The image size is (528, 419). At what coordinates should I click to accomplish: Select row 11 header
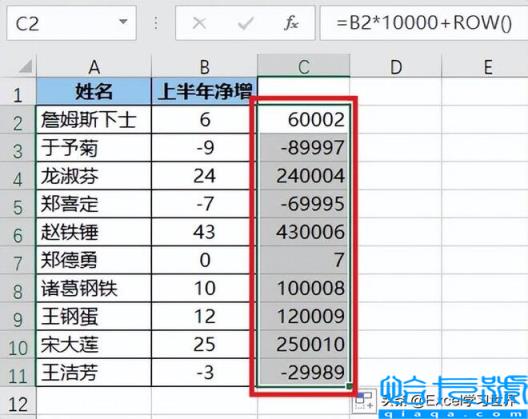pyautogui.click(x=18, y=373)
